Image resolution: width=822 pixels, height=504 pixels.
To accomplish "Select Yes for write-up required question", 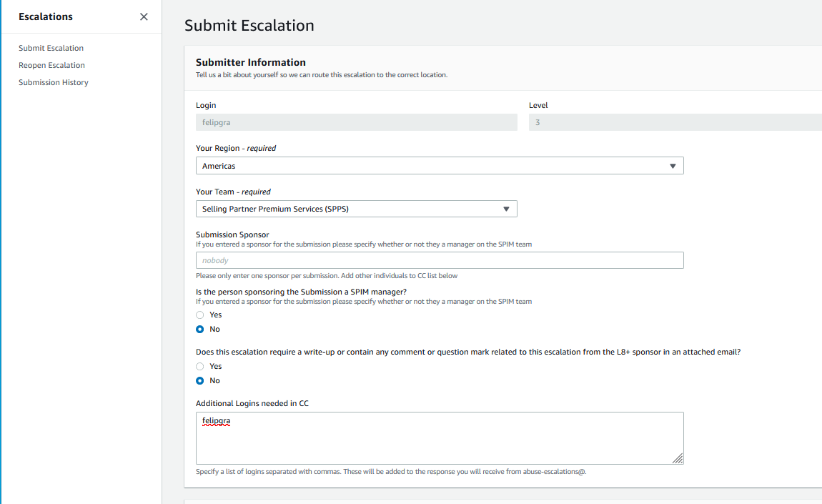I will pos(200,366).
